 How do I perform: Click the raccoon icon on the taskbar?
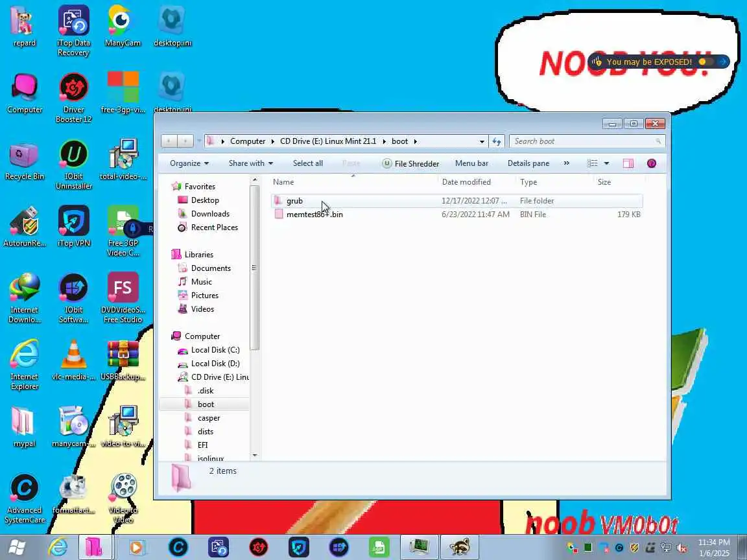click(460, 547)
